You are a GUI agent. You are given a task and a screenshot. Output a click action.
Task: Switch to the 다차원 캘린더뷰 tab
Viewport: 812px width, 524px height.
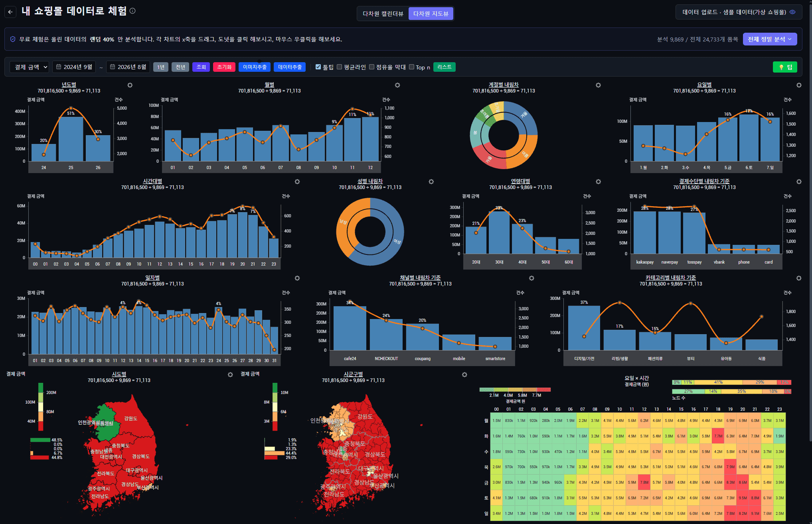click(x=383, y=14)
